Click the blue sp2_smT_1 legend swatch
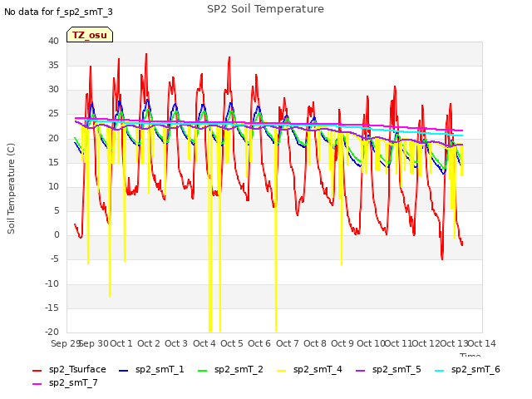The height and width of the screenshot is (399, 532). (124, 371)
